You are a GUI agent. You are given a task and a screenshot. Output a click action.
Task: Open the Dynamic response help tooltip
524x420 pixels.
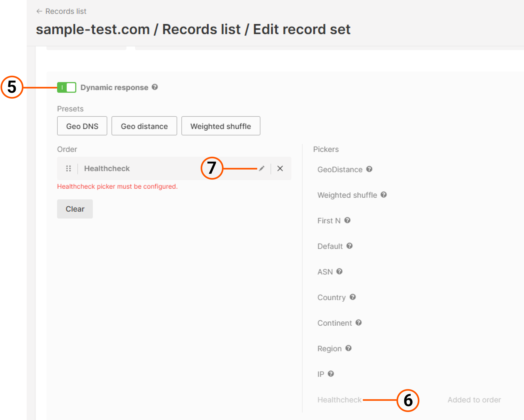(x=155, y=87)
